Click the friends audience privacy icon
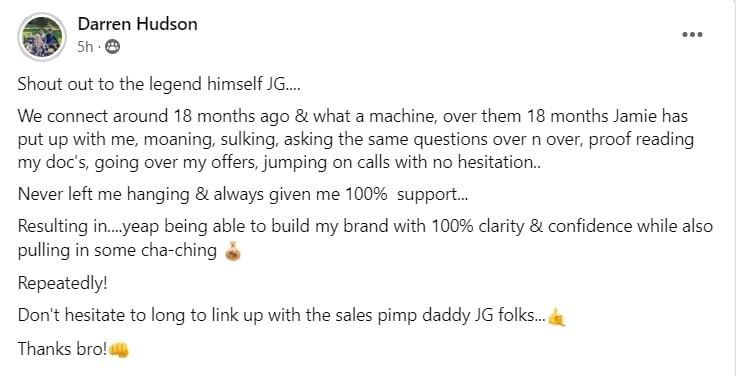Viewport: 736px width, 376px height. pos(112,47)
